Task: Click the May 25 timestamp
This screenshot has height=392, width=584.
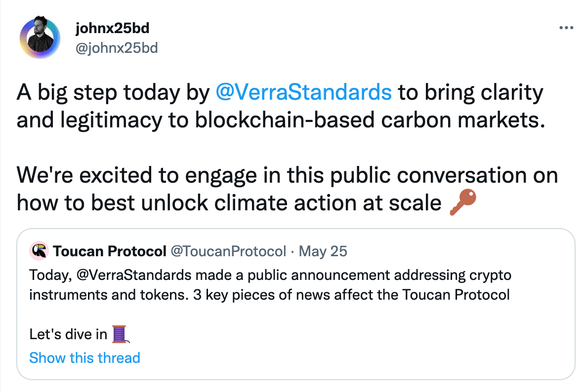Action: pyautogui.click(x=323, y=251)
